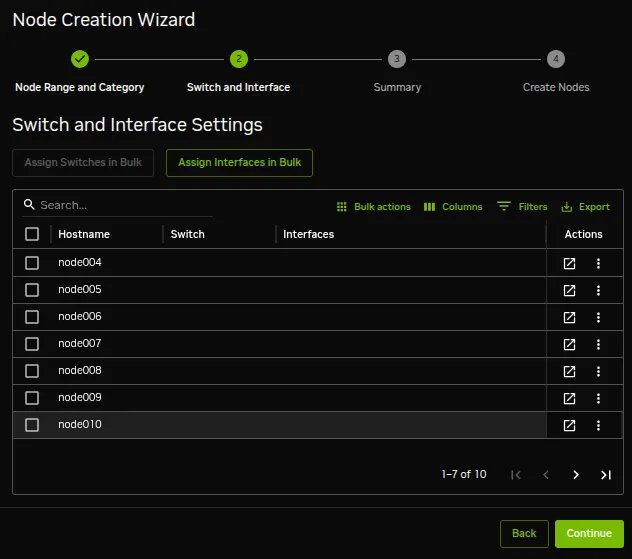Sort by the Switch column header
The width and height of the screenshot is (632, 559).
point(187,234)
